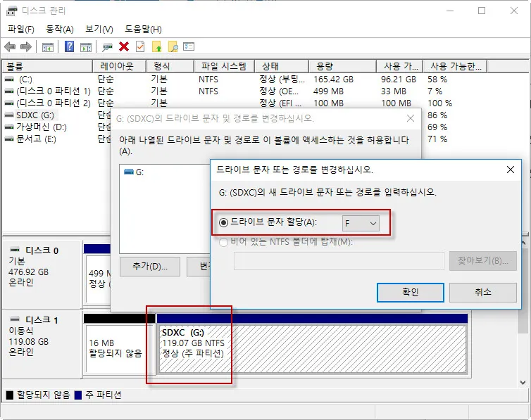Viewport: 531px width, 420px height.
Task: Click the drive icon beside (C:) volume
Action: click(x=9, y=79)
